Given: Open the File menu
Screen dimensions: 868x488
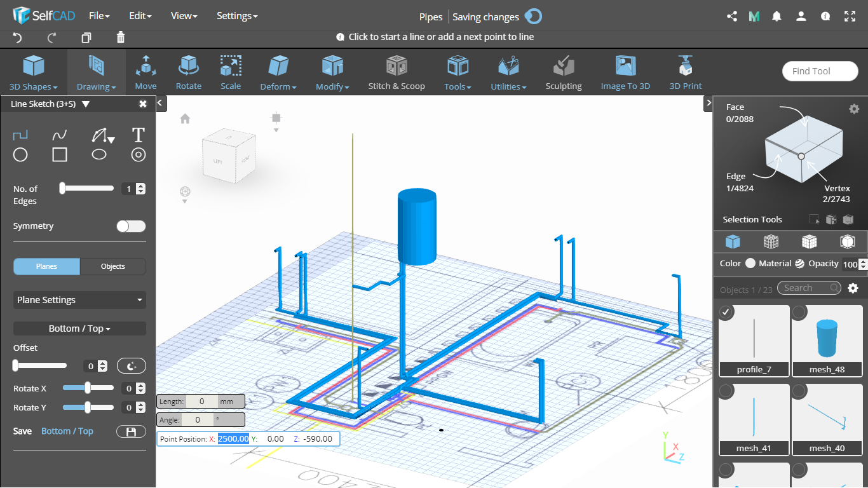Looking at the screenshot, I should click(99, 16).
